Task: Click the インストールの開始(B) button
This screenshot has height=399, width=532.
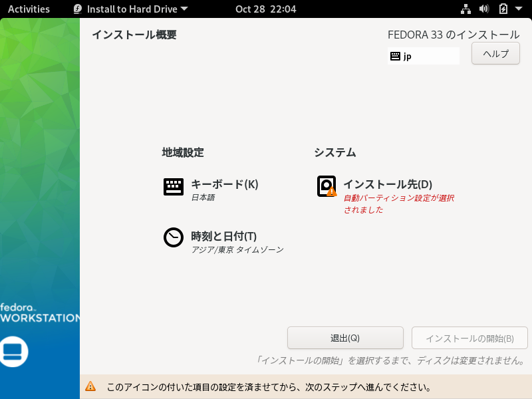Action: point(469,338)
